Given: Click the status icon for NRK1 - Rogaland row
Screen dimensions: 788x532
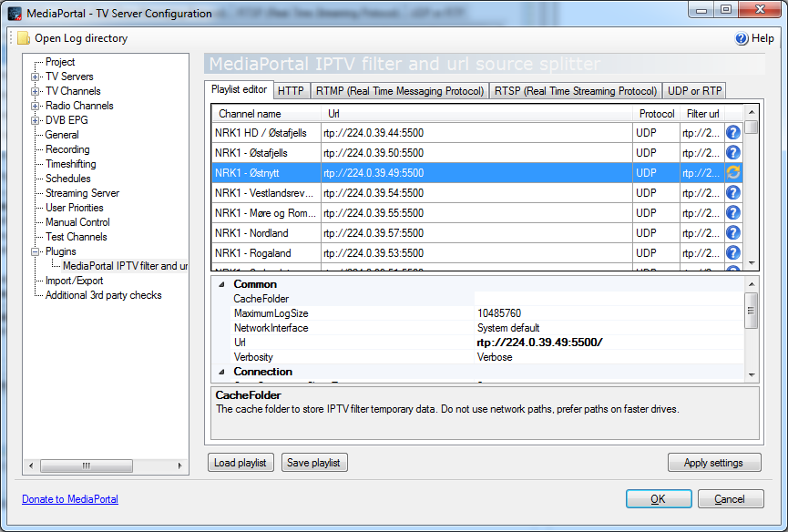Looking at the screenshot, I should click(733, 253).
